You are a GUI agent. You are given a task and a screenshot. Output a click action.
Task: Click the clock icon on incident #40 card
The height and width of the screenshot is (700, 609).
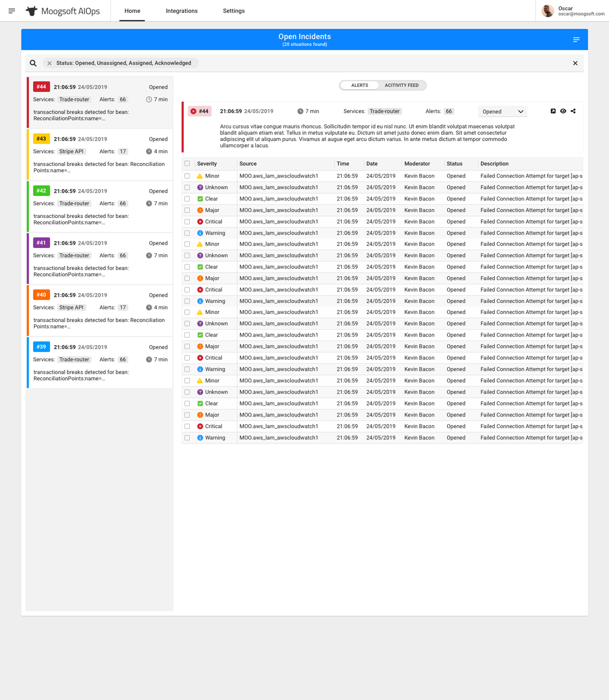pyautogui.click(x=149, y=308)
